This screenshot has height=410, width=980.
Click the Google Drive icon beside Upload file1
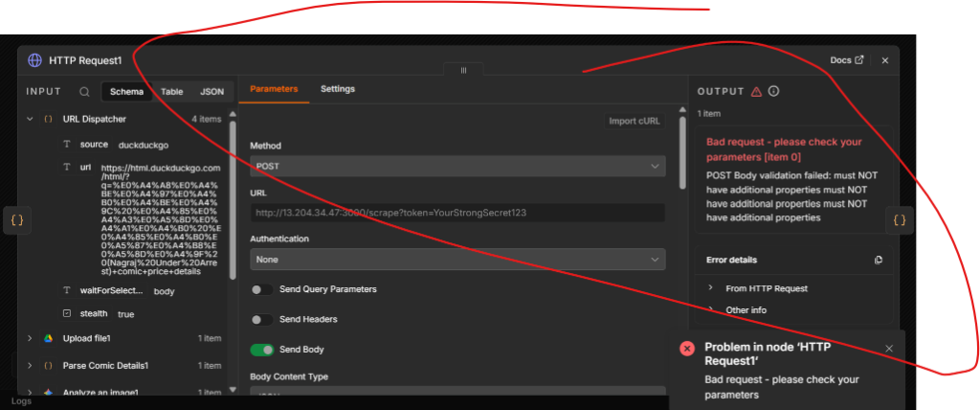pyautogui.click(x=48, y=339)
